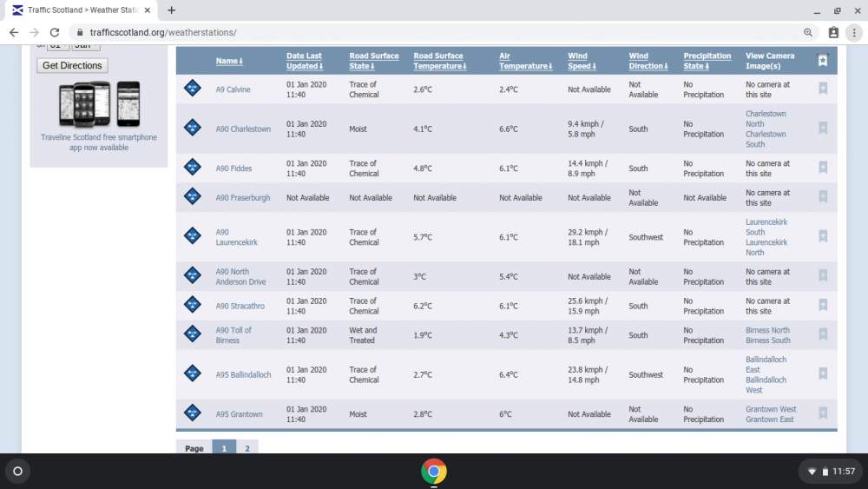The width and height of the screenshot is (868, 489).
Task: Click the weather station icon for A90 Fraserburgh
Action: coord(192,196)
